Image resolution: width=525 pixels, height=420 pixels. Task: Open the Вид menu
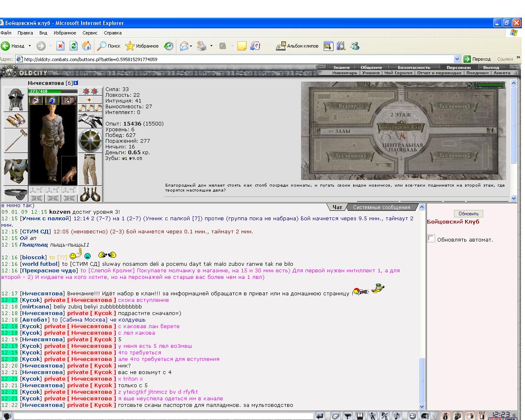click(x=43, y=33)
